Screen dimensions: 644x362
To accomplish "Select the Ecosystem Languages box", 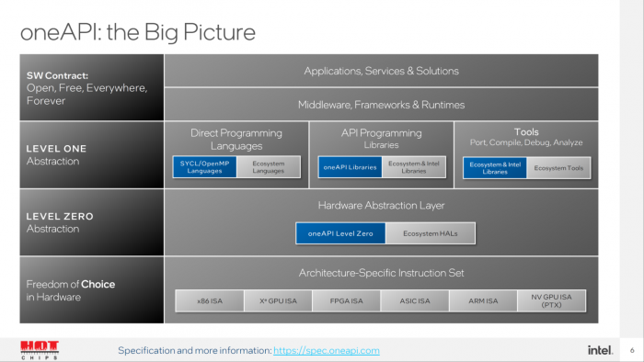I will (x=269, y=167).
